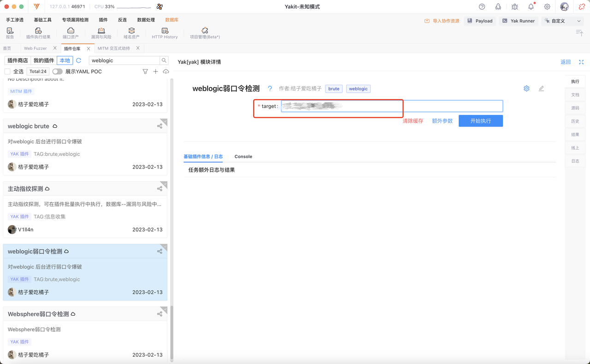Open 项目管理(Beta*) toolbar item
Image resolution: width=590 pixels, height=364 pixels.
tap(205, 33)
